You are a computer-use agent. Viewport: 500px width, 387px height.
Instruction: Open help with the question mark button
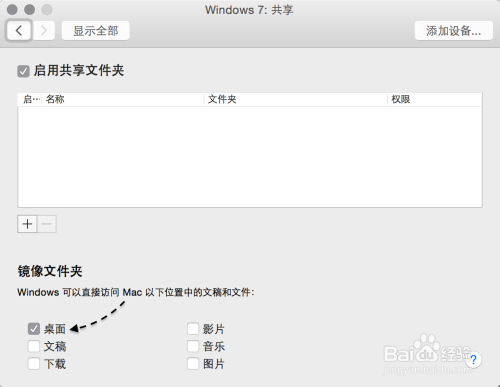(473, 360)
